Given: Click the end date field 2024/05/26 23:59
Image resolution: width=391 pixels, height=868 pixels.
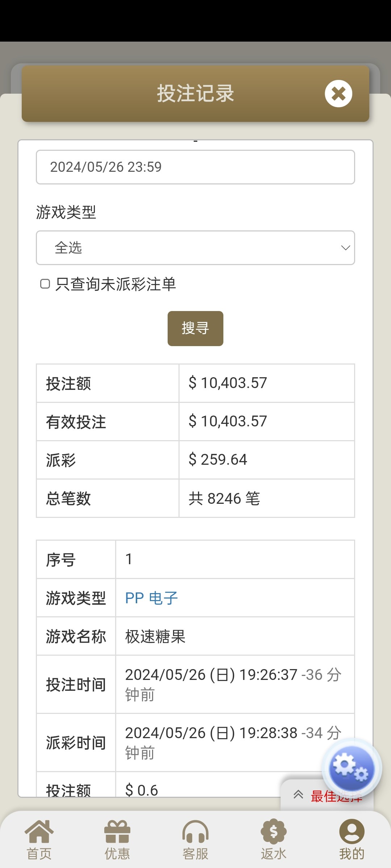Looking at the screenshot, I should (x=195, y=167).
